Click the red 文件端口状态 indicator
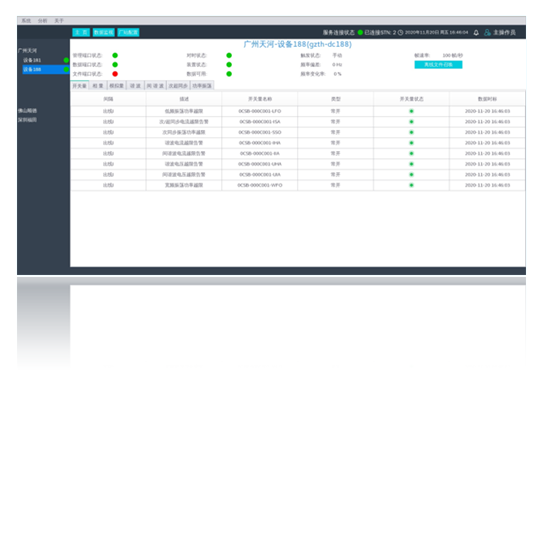This screenshot has width=543, height=553. [x=115, y=74]
